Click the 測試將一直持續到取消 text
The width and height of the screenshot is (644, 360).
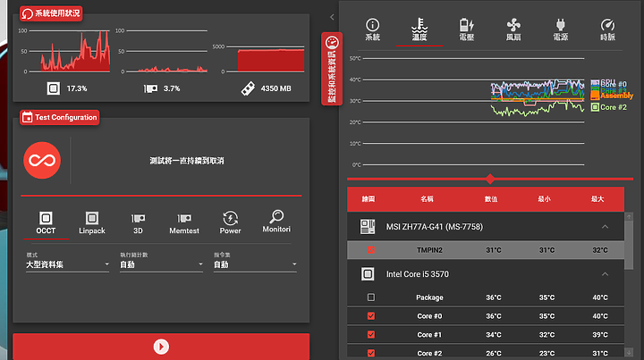click(187, 161)
